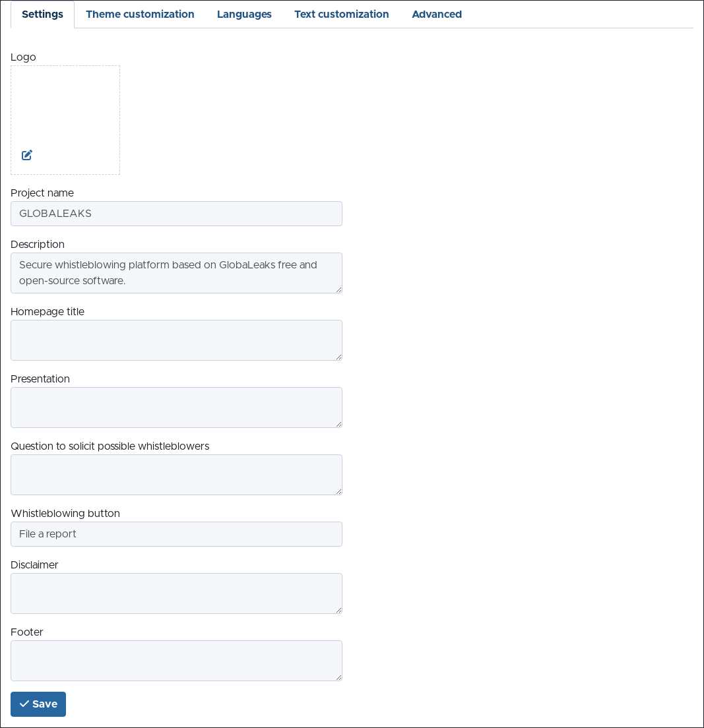Open the Languages tab
The height and width of the screenshot is (728, 704).
pos(244,15)
